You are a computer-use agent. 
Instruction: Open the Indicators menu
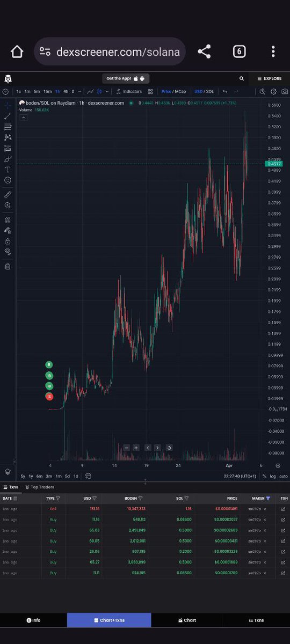(x=129, y=92)
